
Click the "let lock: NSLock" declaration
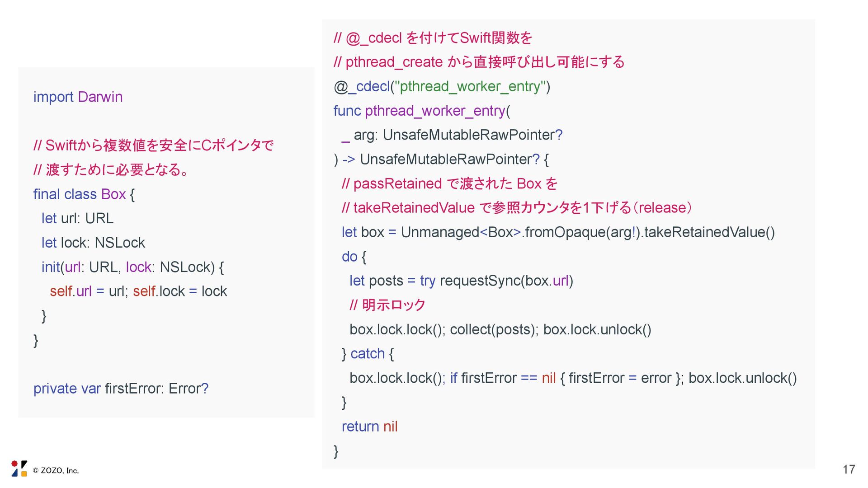coord(93,243)
